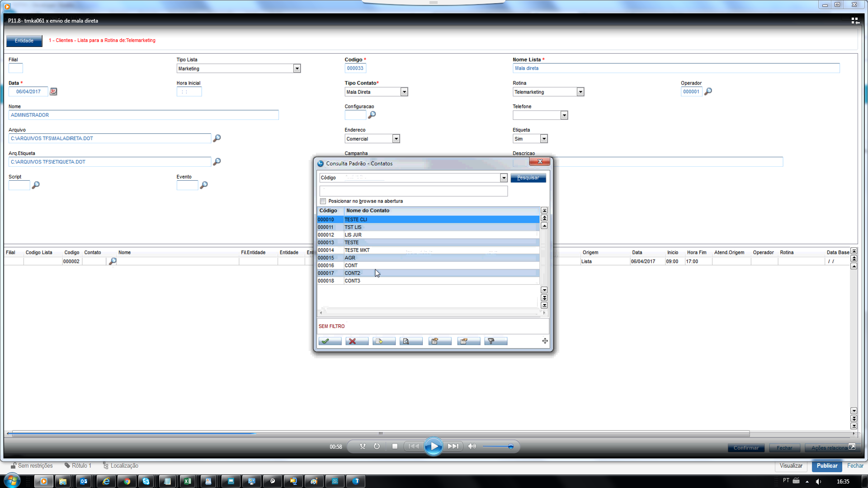Toggle shuffle in the media player
The image size is (868, 488).
pyautogui.click(x=363, y=446)
